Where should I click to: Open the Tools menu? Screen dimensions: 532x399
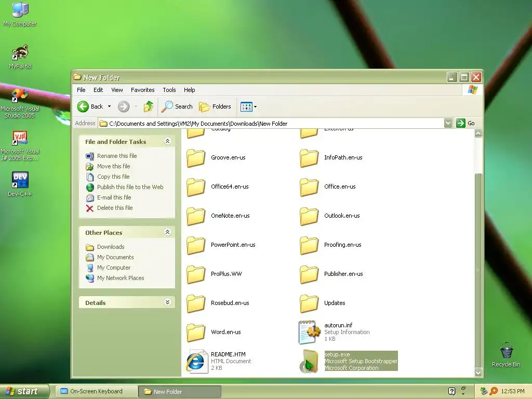[169, 90]
